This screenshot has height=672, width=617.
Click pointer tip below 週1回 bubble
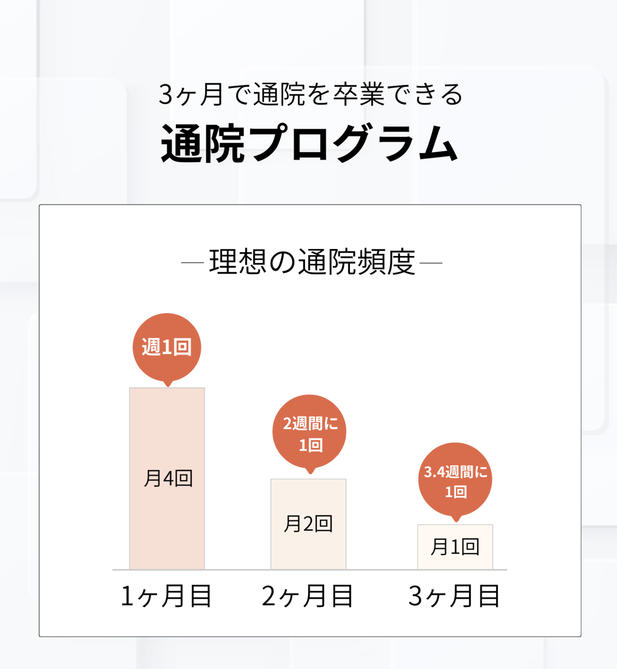[x=167, y=384]
